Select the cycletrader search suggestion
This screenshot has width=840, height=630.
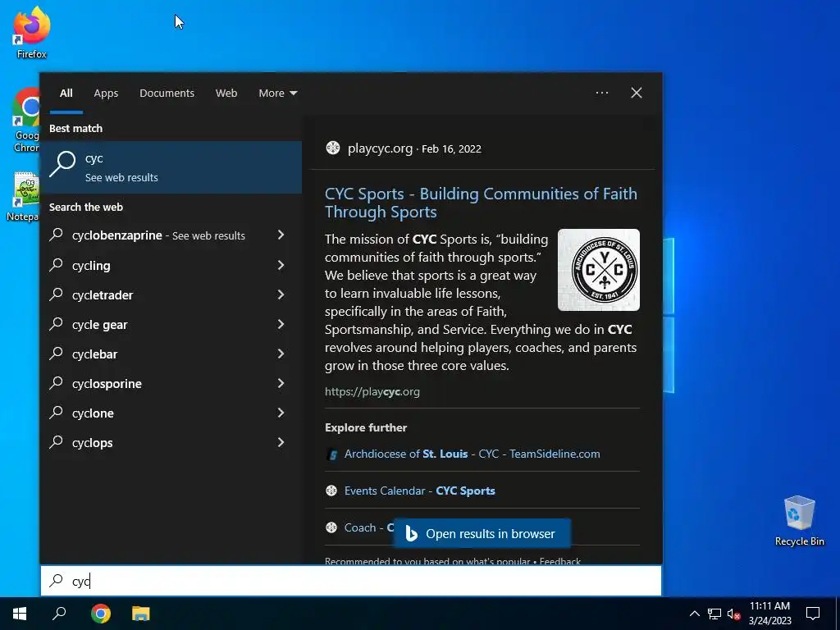coord(166,294)
